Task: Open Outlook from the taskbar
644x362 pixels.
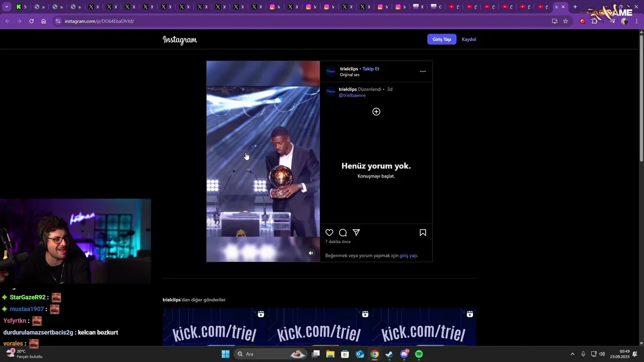Action: (x=360, y=354)
